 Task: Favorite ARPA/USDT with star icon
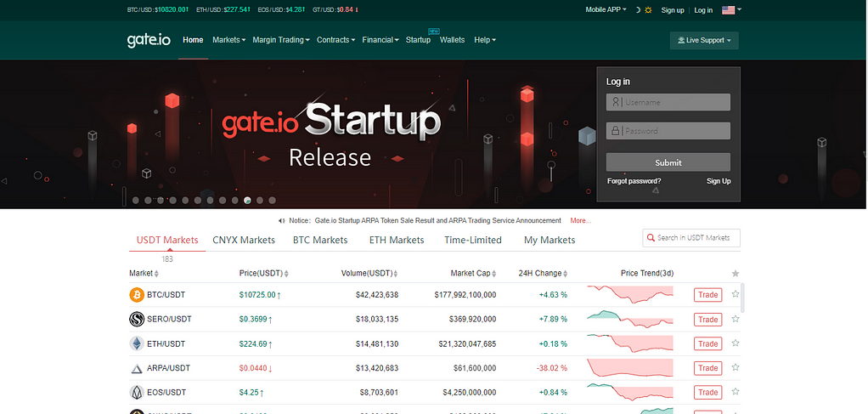click(x=736, y=367)
